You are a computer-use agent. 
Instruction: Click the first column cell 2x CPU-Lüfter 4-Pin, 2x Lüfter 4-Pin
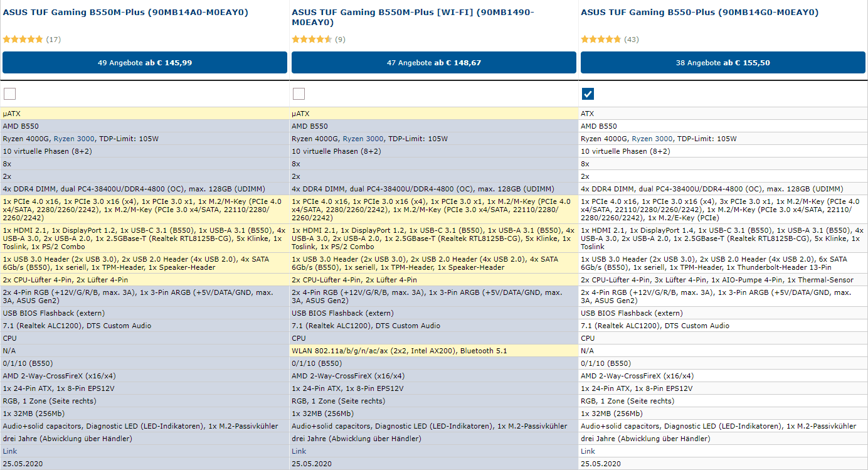click(145, 280)
